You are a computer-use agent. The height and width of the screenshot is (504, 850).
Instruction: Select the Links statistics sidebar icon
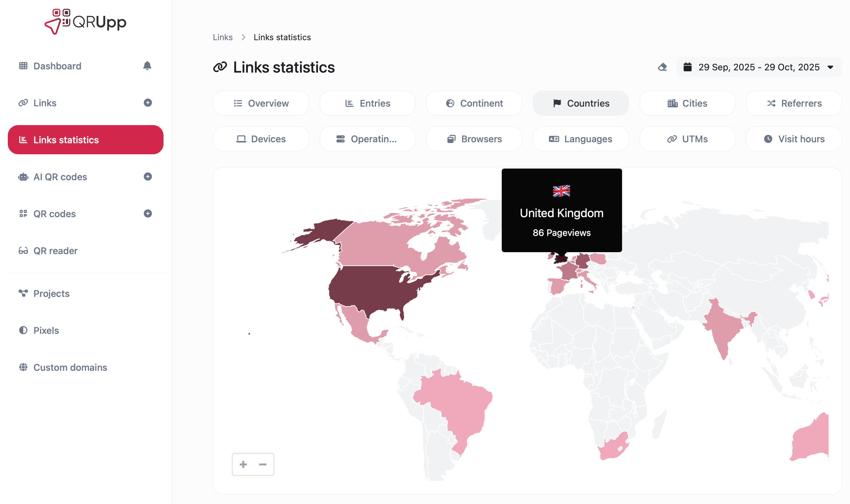click(23, 140)
